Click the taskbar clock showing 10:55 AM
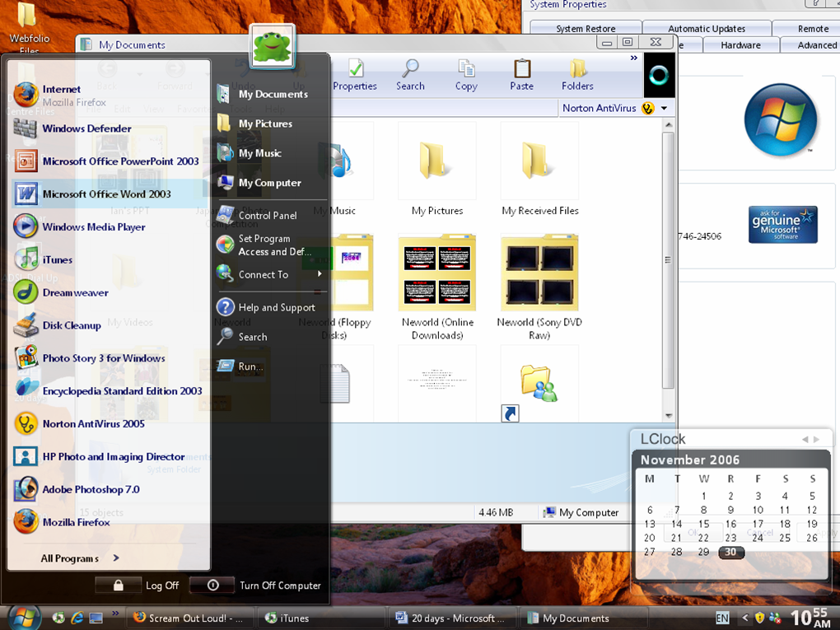Viewport: 840px width, 630px height. [x=810, y=618]
